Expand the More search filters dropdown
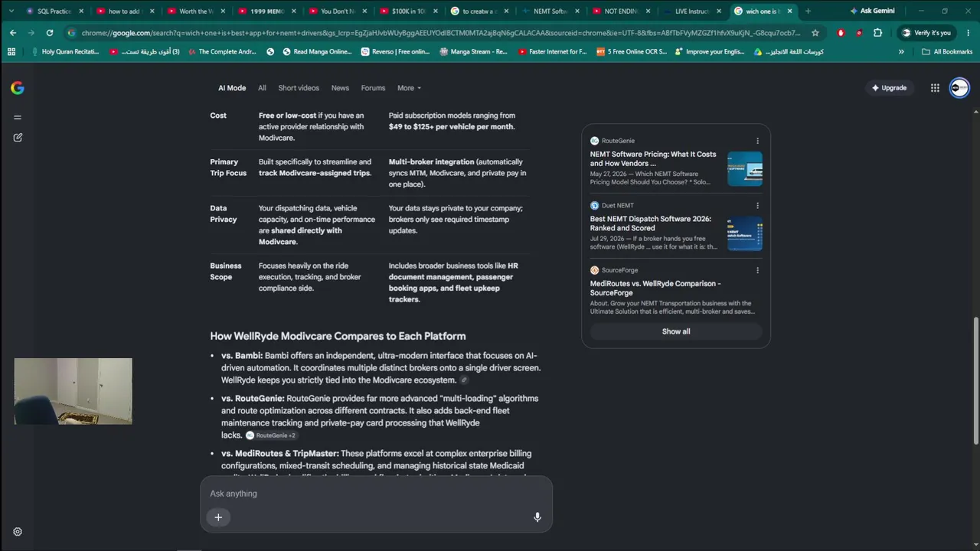This screenshot has height=551, width=980. tap(409, 88)
